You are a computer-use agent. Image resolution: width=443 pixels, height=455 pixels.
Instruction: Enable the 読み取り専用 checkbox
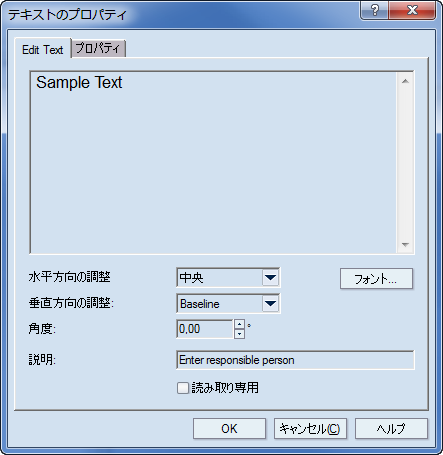click(183, 388)
